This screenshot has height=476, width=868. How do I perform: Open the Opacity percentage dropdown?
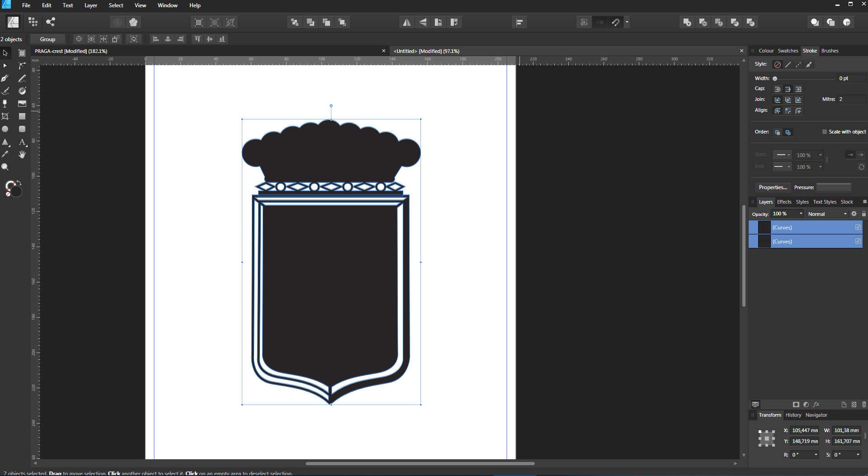(x=801, y=214)
